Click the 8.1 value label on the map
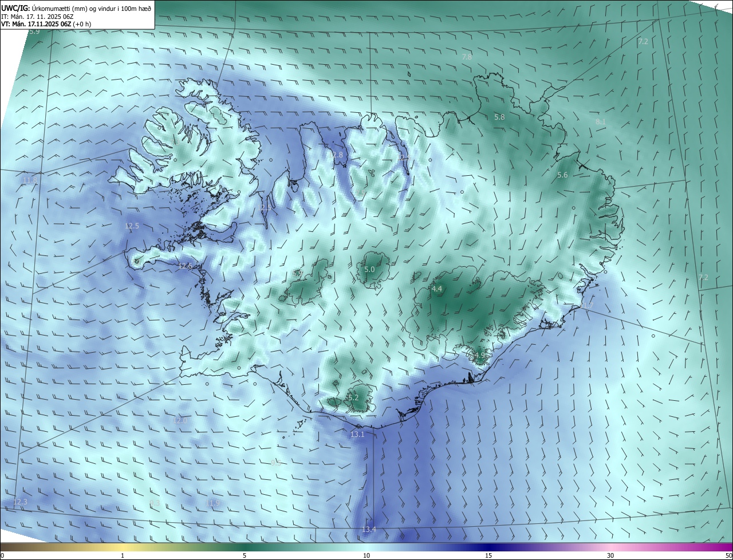Viewport: 733px width, 560px height. [601, 121]
